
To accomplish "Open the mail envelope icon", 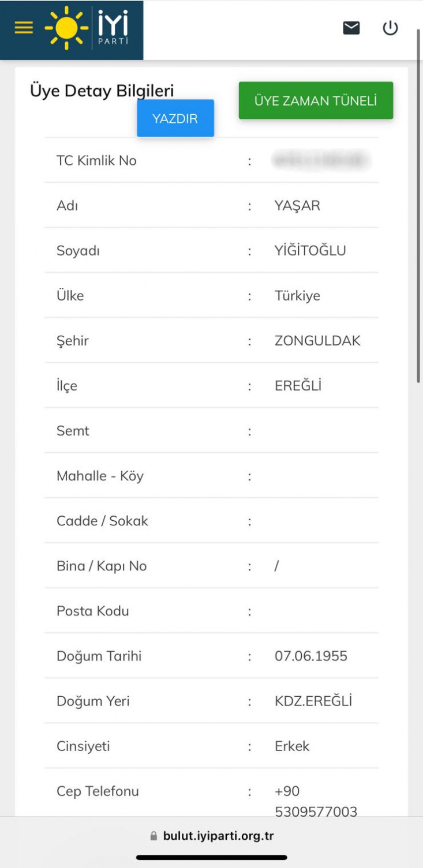I will pos(351,28).
